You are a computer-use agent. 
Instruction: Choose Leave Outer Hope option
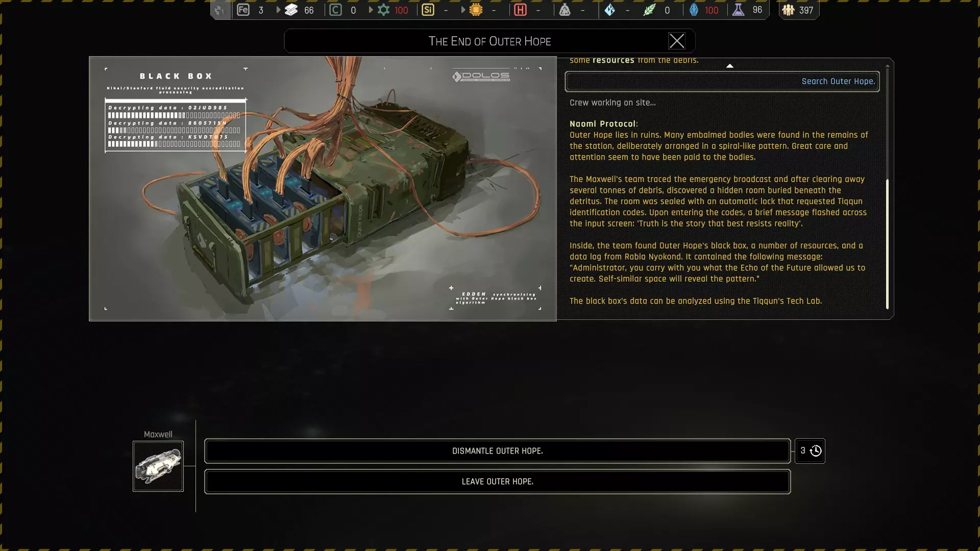(497, 482)
